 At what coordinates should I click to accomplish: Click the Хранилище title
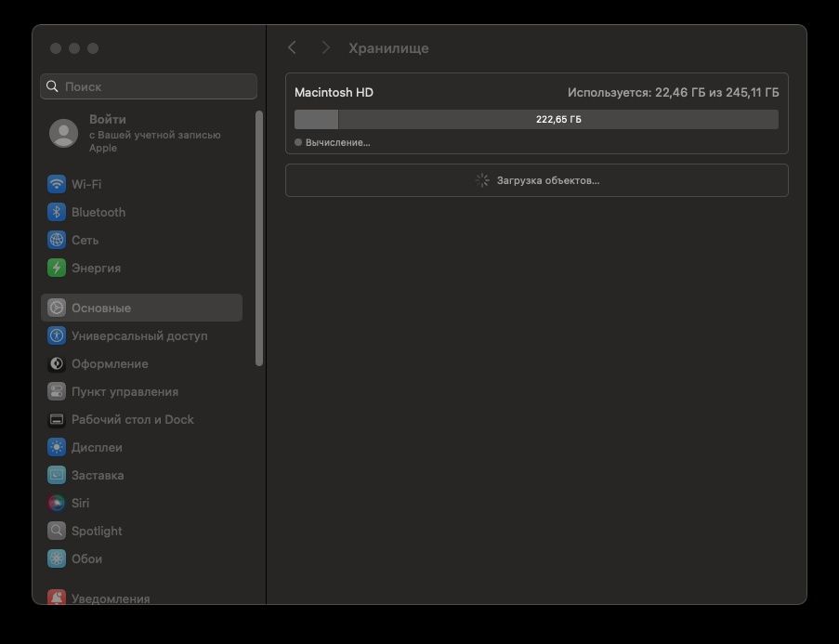click(x=388, y=48)
